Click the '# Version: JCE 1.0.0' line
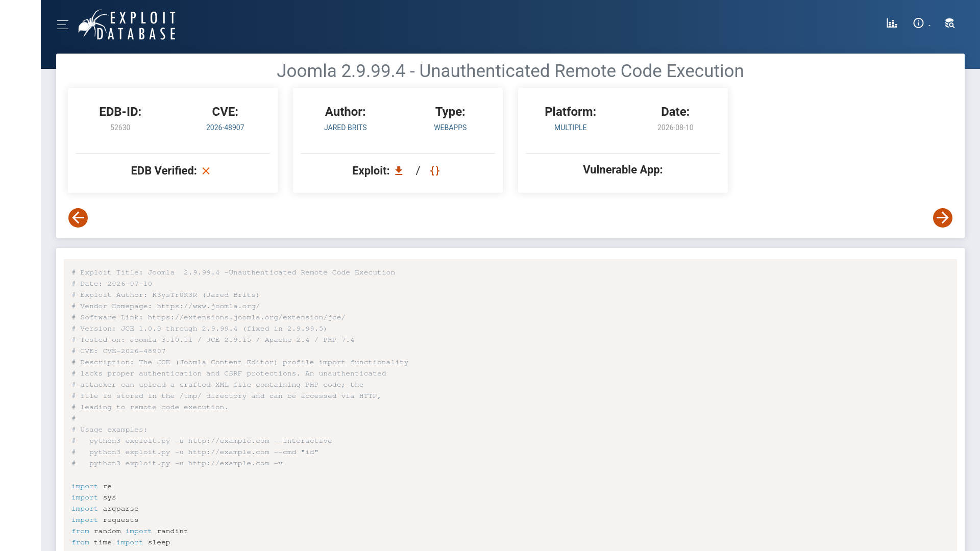 199,329
